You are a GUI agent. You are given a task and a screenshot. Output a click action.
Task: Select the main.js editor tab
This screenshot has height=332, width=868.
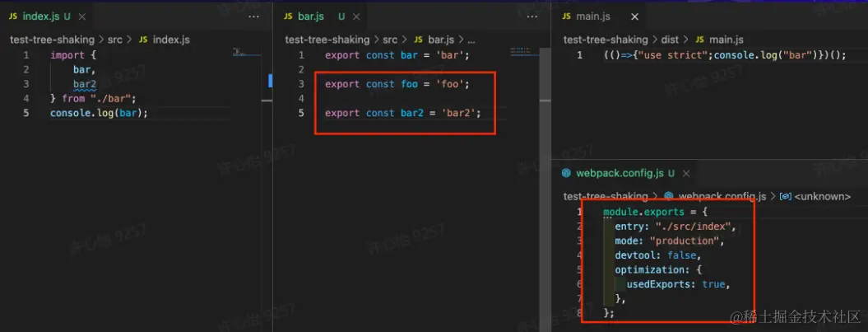pyautogui.click(x=601, y=16)
